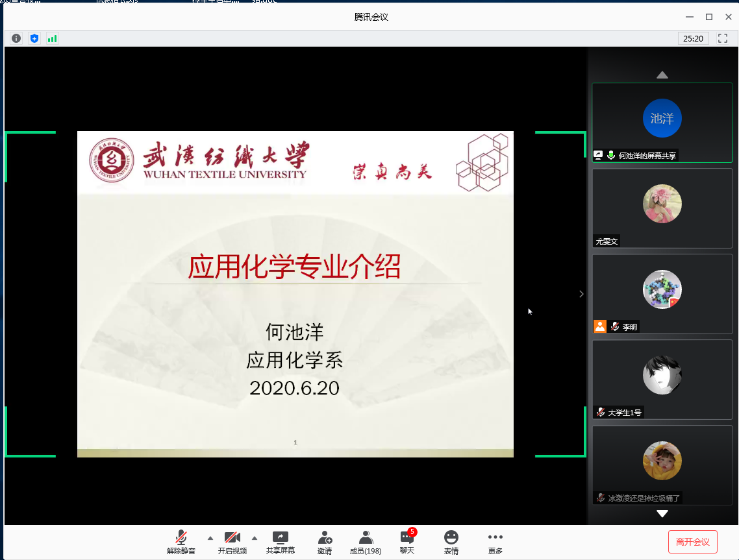Click the 离开会议 leave meeting button
Image resolution: width=739 pixels, height=560 pixels.
coord(692,542)
